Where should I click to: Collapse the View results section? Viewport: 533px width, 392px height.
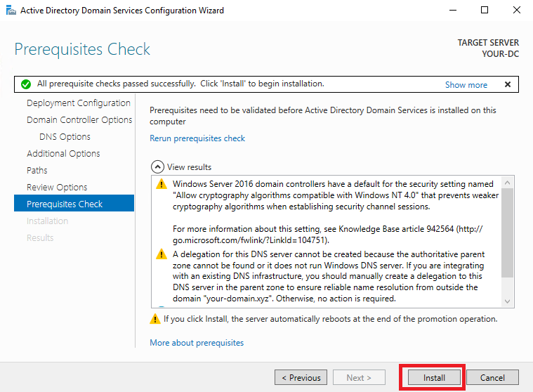(x=157, y=167)
